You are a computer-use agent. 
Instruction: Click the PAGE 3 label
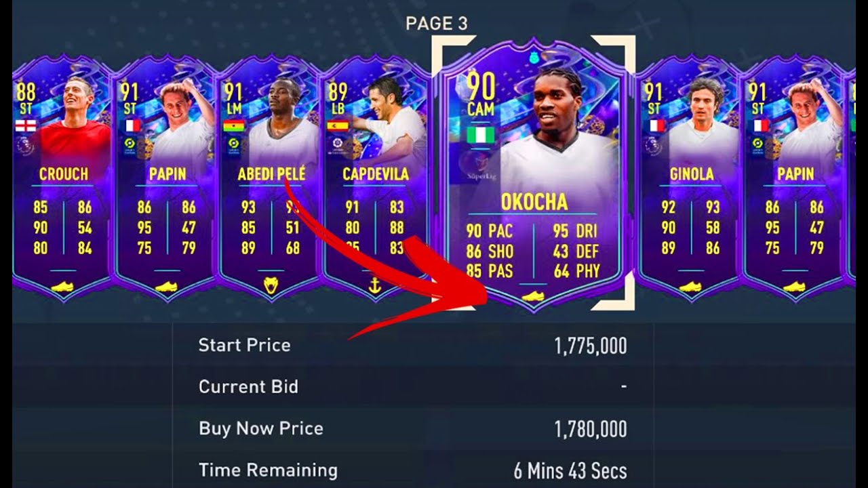click(x=437, y=24)
